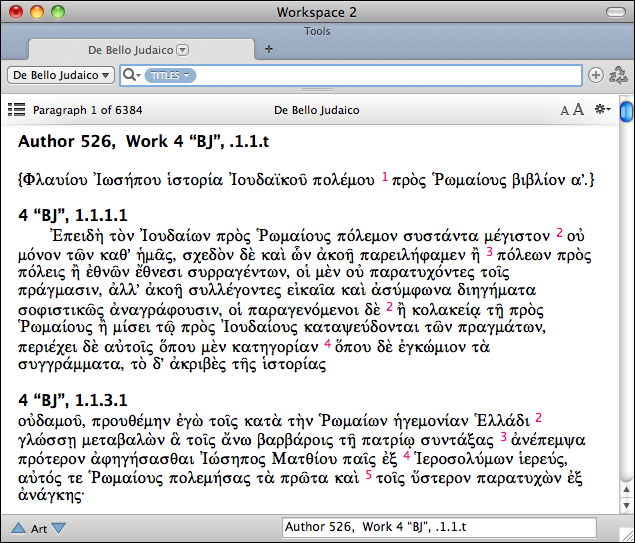Click the Art navigation label
635x543 pixels.
point(38,528)
